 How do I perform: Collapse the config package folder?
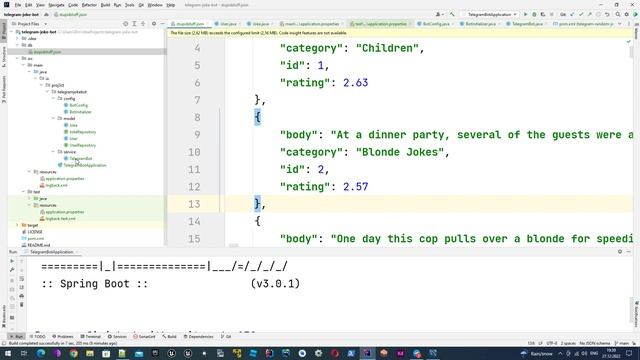click(53, 99)
